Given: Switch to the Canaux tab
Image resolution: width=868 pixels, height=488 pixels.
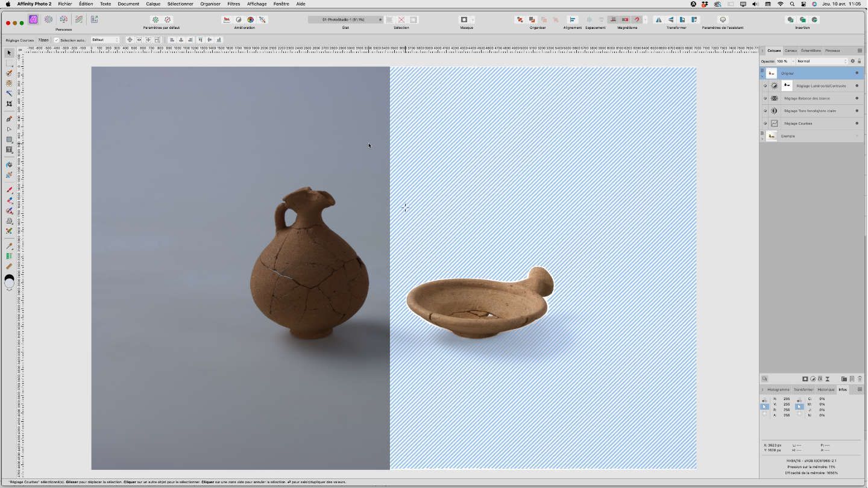Looking at the screenshot, I should point(790,51).
